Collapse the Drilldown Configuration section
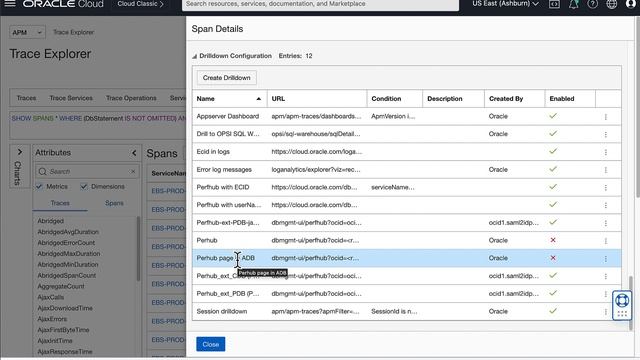 195,56
